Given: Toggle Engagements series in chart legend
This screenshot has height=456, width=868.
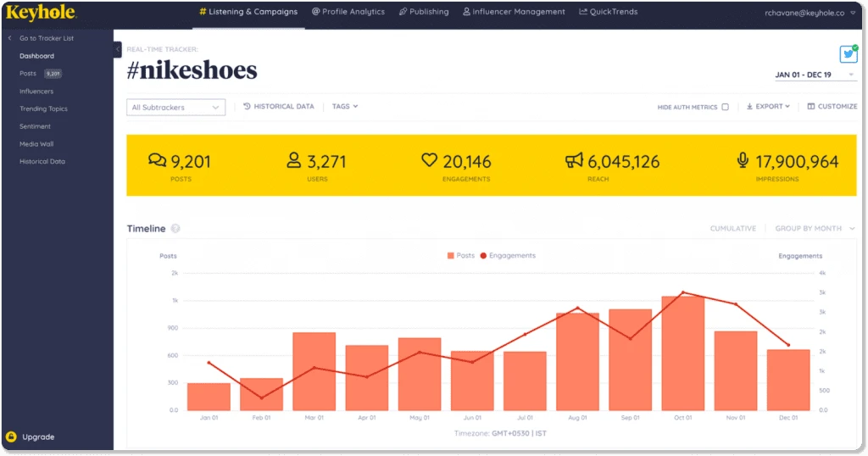Looking at the screenshot, I should point(508,256).
